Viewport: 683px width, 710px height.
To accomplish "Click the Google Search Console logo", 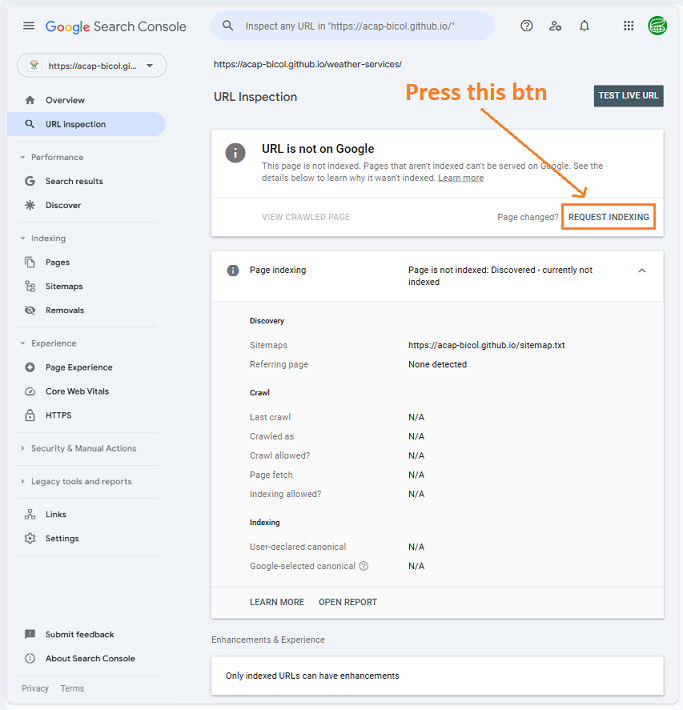I will pos(115,27).
